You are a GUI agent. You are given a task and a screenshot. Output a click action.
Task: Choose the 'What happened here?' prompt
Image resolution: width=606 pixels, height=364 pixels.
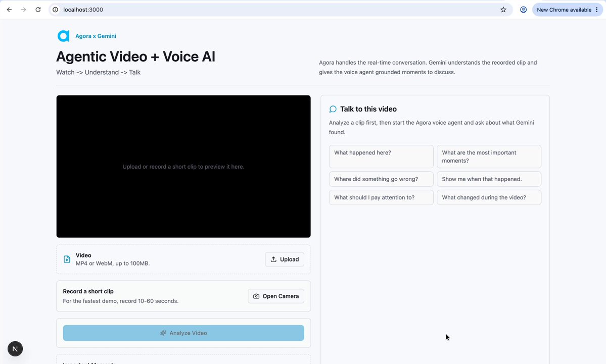(381, 157)
